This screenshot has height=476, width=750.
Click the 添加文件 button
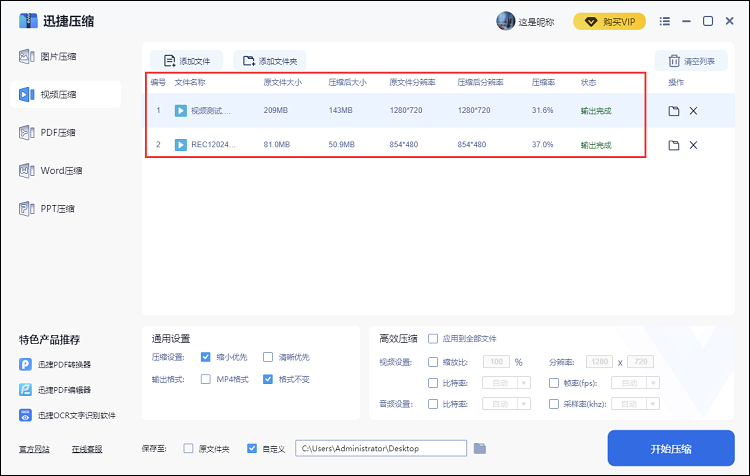187,61
